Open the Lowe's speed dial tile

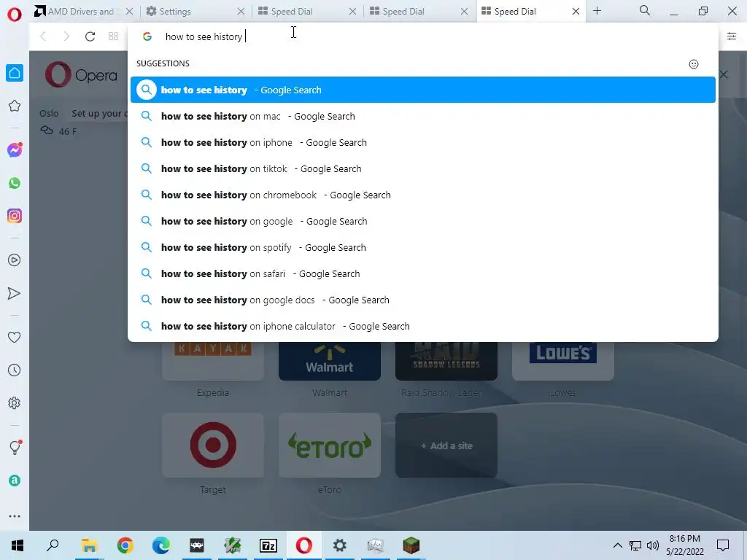click(x=563, y=361)
